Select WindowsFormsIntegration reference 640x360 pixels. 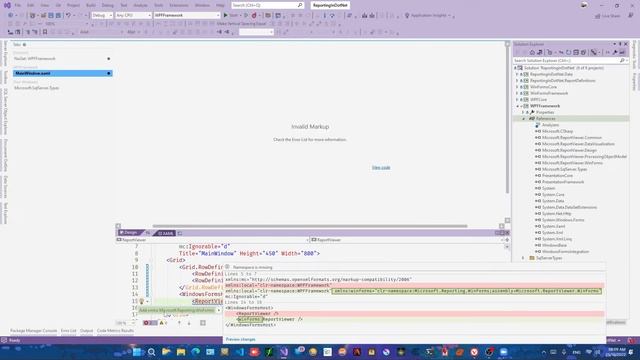(x=565, y=252)
